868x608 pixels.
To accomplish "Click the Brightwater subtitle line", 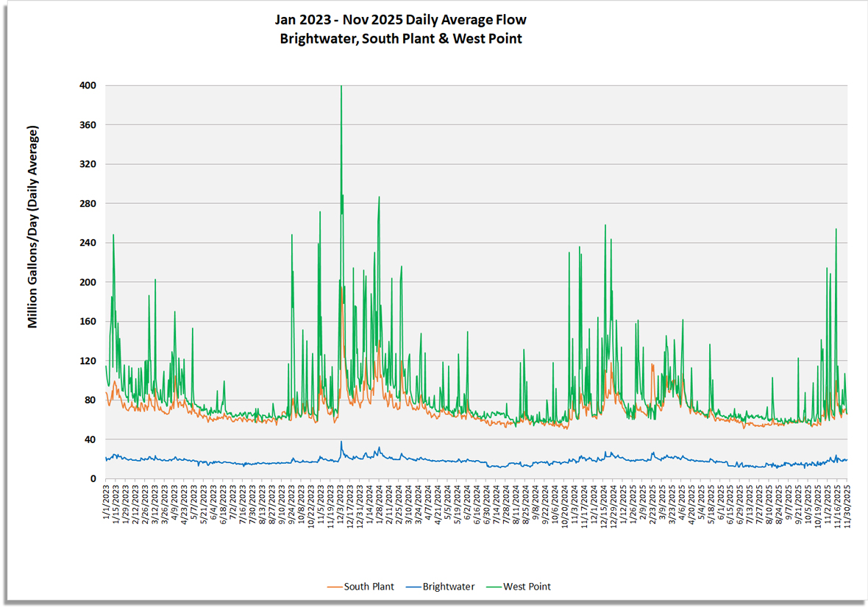I will (400, 39).
